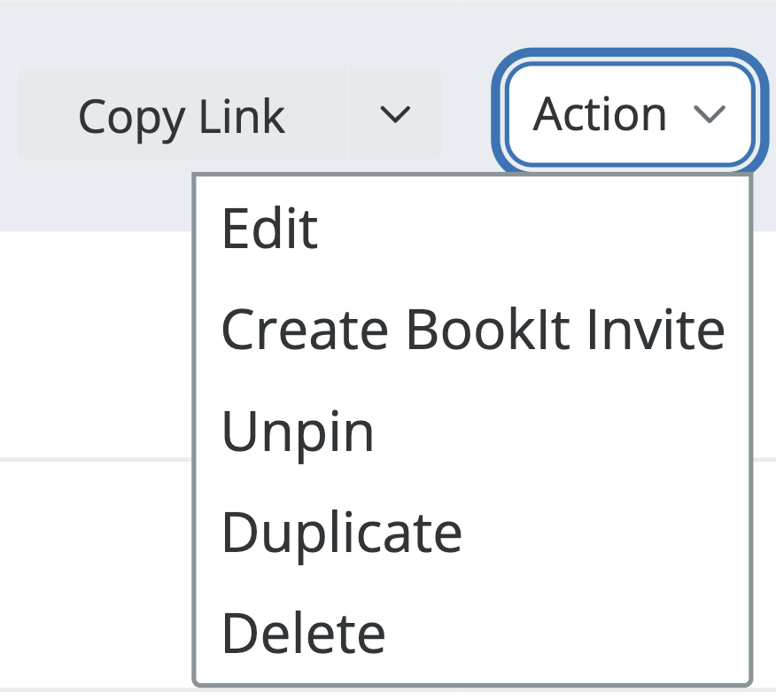Select Delete from the Action menu
776x700 pixels.
click(x=473, y=634)
